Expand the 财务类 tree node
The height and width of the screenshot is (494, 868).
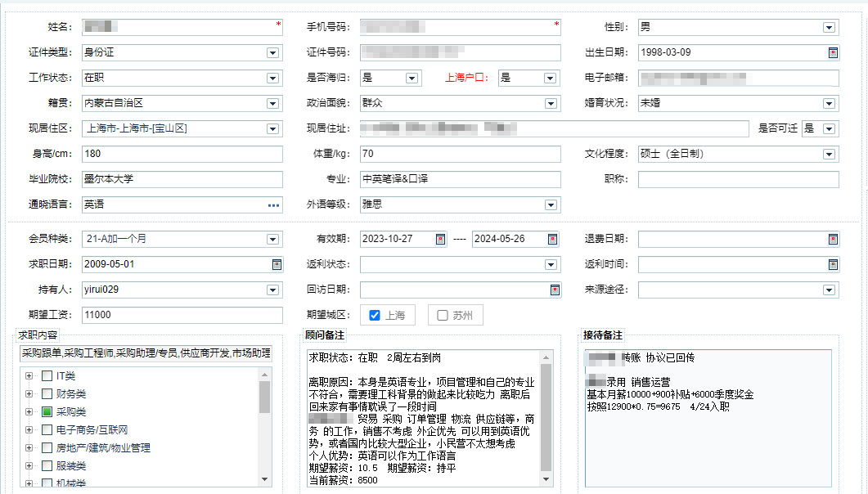[29, 394]
